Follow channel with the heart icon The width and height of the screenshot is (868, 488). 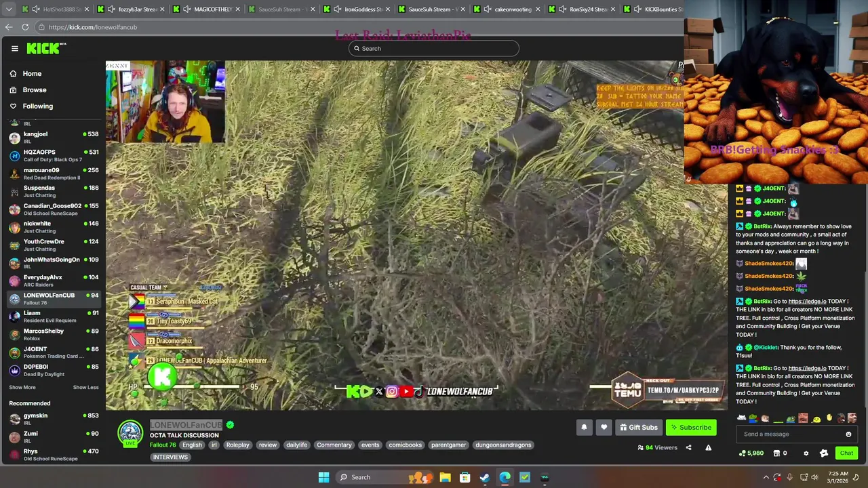click(604, 427)
